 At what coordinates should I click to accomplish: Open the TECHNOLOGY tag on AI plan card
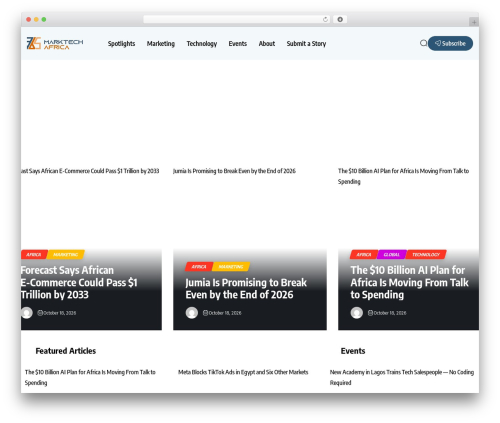[426, 255]
